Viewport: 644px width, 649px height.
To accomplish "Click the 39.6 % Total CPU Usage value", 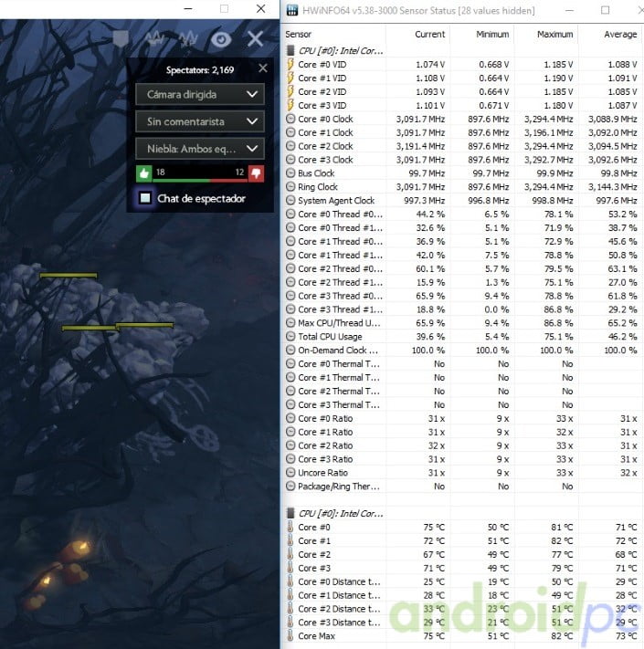I will tap(431, 337).
